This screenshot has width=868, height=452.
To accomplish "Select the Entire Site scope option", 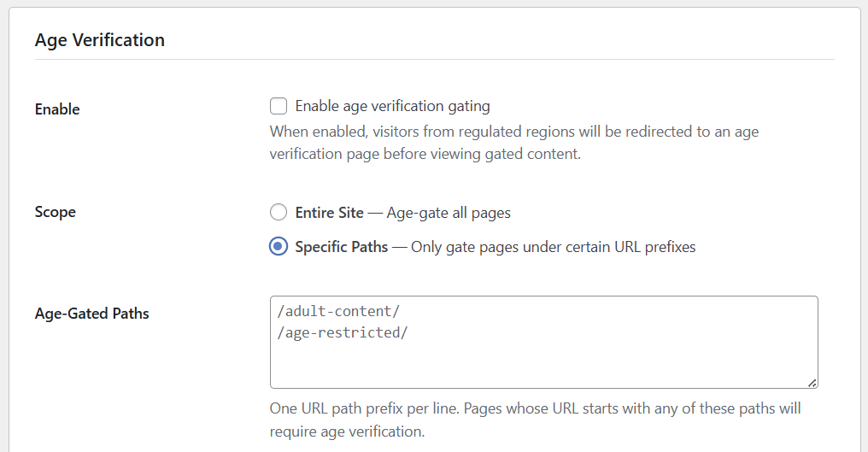I will point(279,212).
